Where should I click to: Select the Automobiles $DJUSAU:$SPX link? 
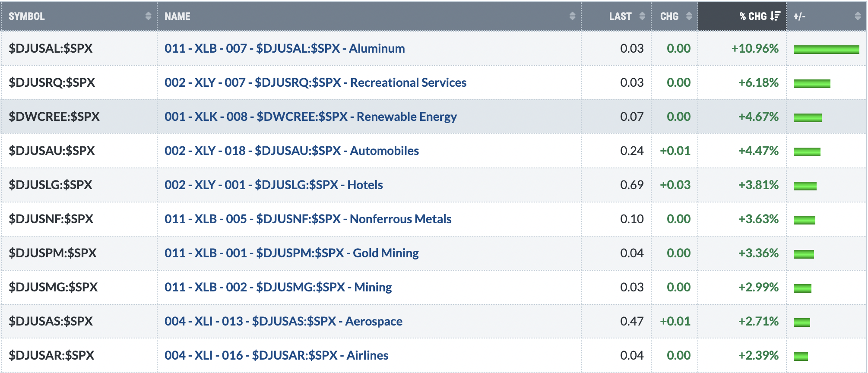(291, 151)
